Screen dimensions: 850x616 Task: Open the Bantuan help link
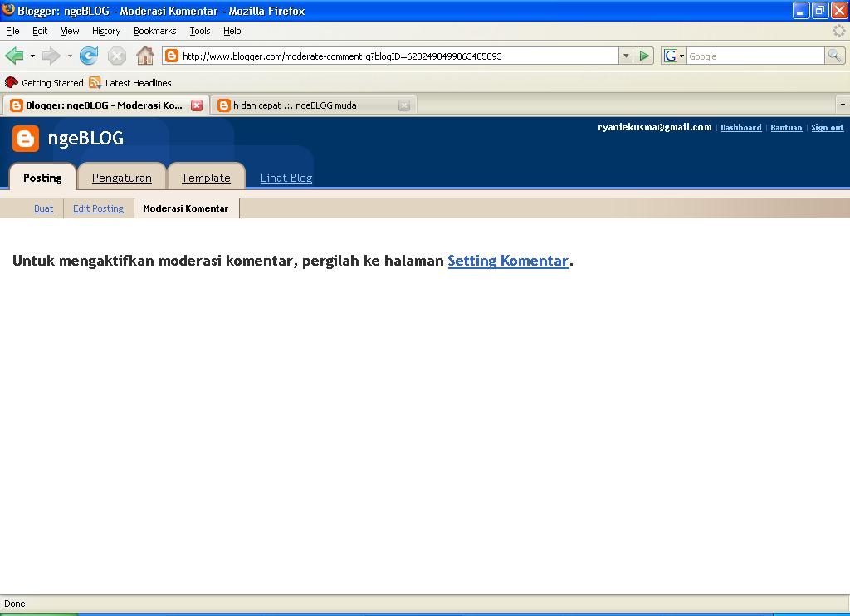786,127
